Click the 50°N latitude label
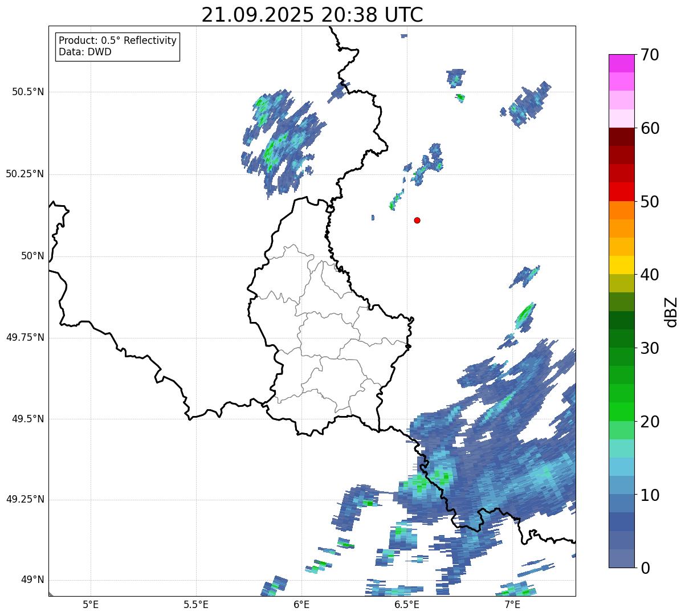 [x=32, y=256]
